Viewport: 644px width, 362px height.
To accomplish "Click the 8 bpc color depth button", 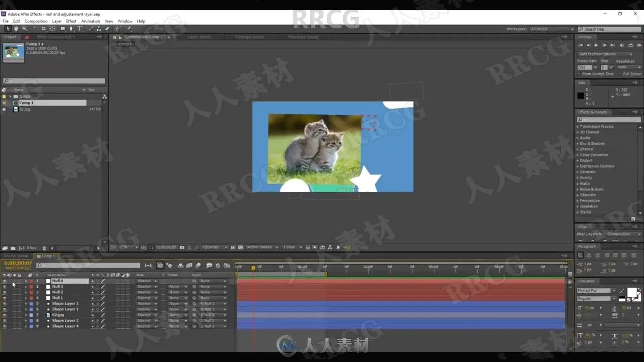I will 31,248.
